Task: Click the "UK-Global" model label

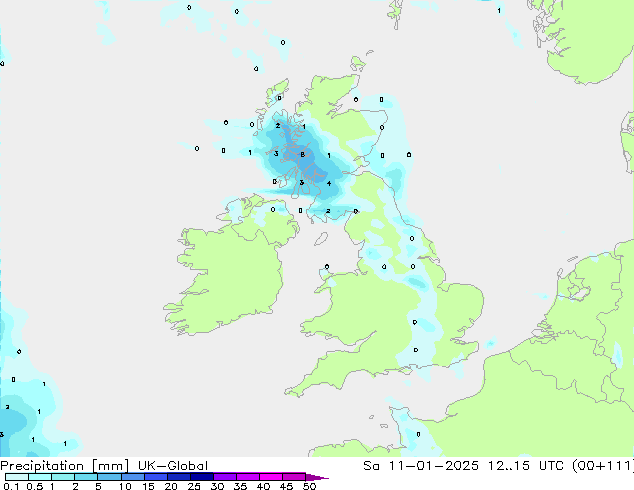Action: (x=173, y=466)
